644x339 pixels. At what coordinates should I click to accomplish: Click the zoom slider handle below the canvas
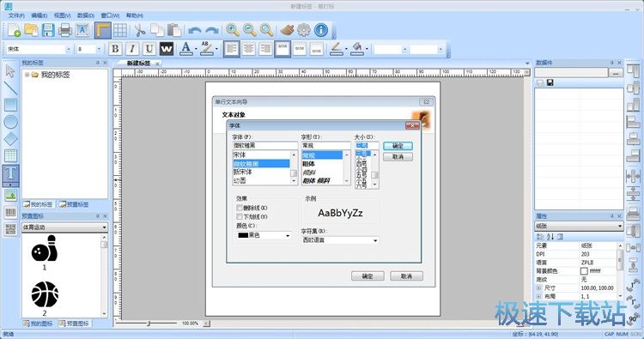pyautogui.click(x=149, y=324)
